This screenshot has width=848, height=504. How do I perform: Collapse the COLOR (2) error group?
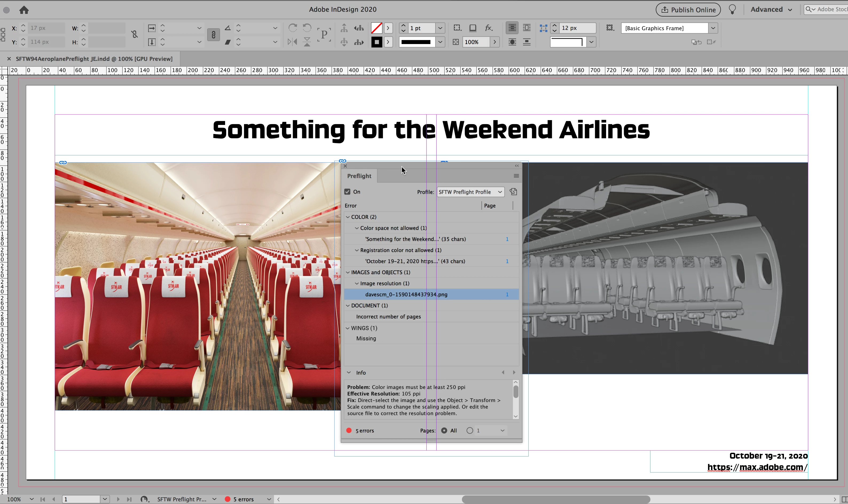(348, 217)
